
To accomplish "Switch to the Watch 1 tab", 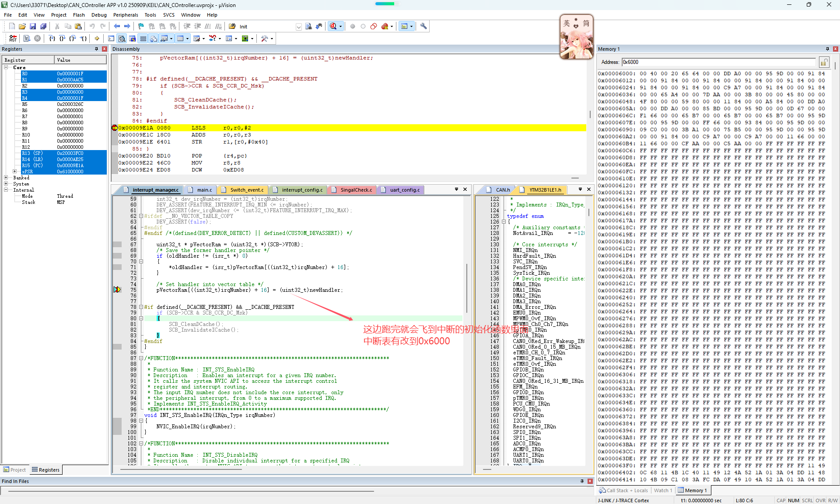I will (663, 490).
